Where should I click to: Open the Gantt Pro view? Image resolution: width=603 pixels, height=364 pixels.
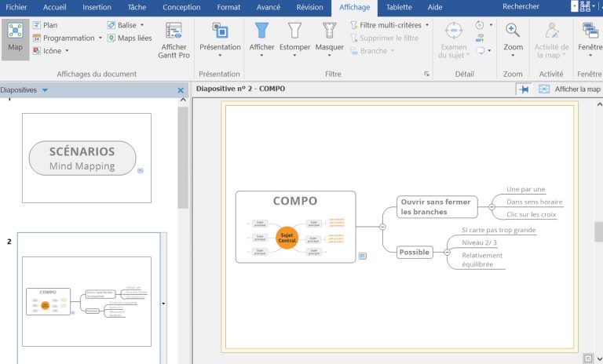pyautogui.click(x=174, y=39)
